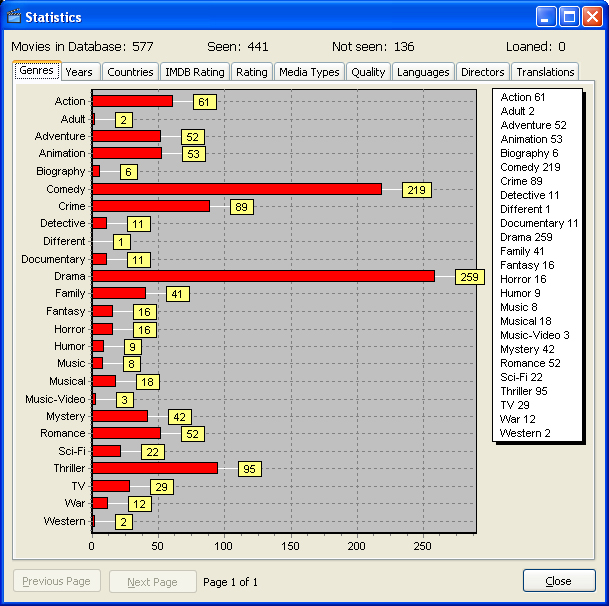Image resolution: width=609 pixels, height=606 pixels.
Task: Click the red Comedy bar in chart
Action: [236, 189]
